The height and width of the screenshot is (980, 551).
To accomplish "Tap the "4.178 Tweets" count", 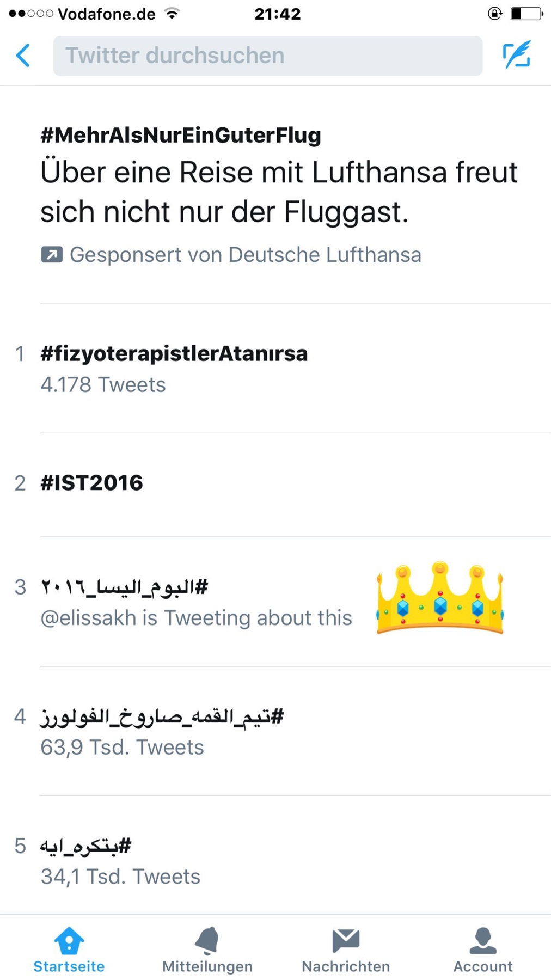I will point(103,385).
